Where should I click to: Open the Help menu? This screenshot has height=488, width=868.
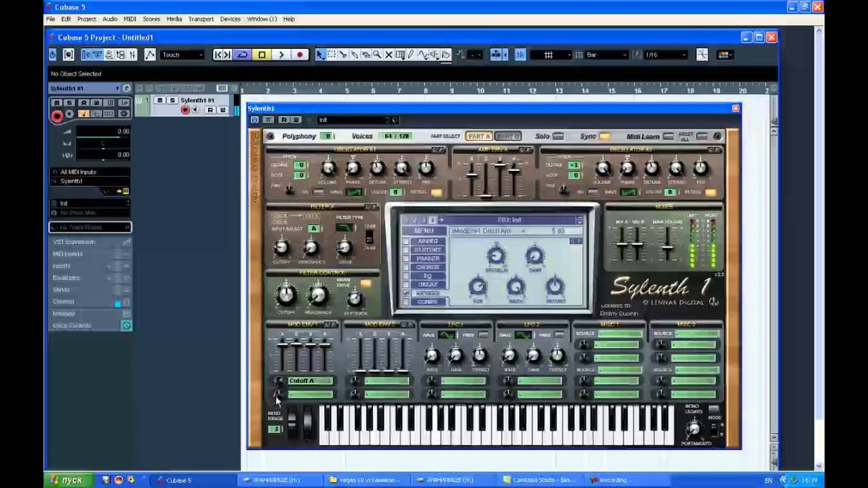289,19
